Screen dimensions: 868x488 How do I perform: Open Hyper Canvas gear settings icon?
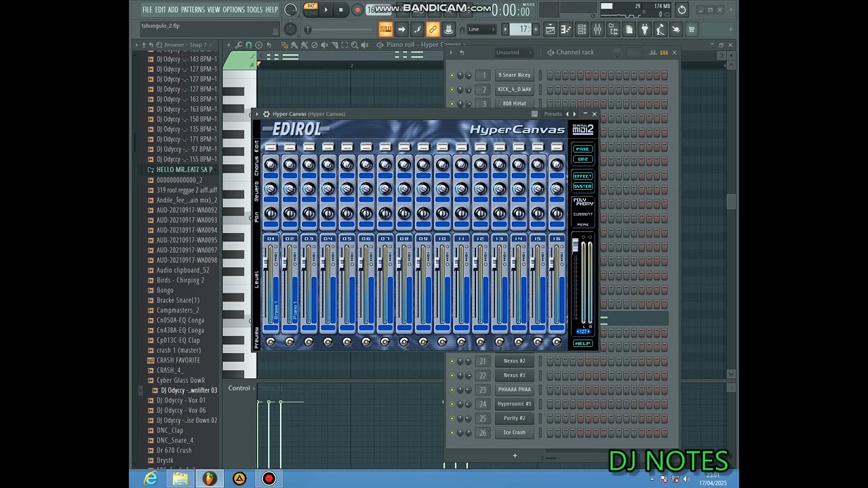click(x=266, y=114)
